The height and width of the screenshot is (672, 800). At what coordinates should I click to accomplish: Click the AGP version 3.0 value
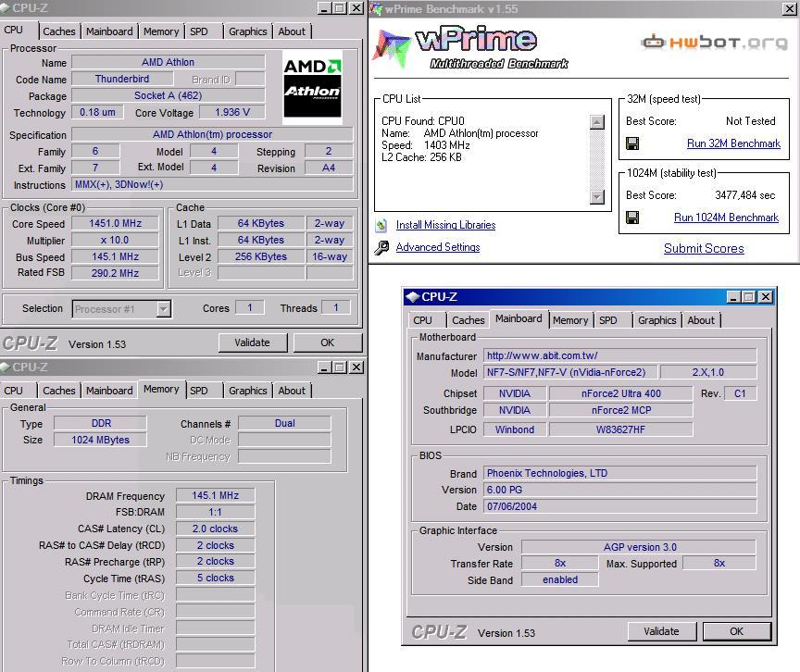(x=639, y=547)
